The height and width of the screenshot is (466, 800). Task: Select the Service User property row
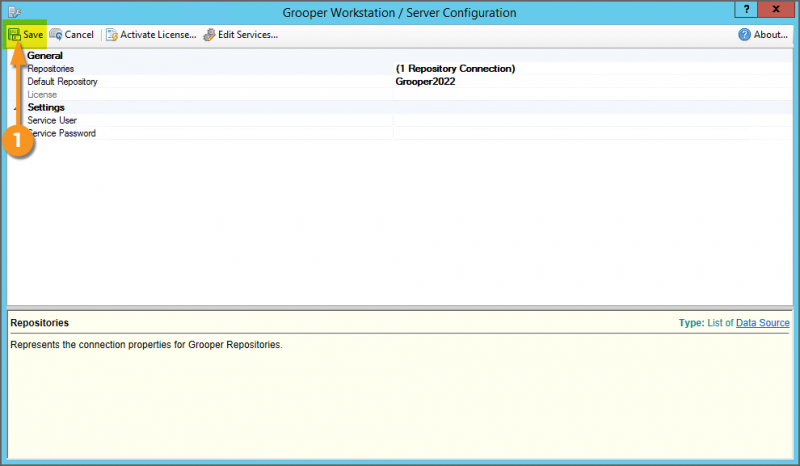tap(400, 120)
